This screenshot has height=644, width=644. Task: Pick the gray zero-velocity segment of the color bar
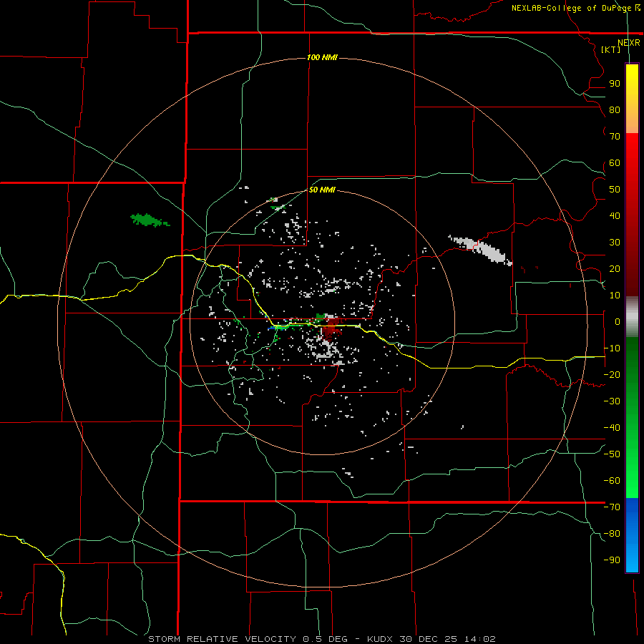(x=632, y=317)
